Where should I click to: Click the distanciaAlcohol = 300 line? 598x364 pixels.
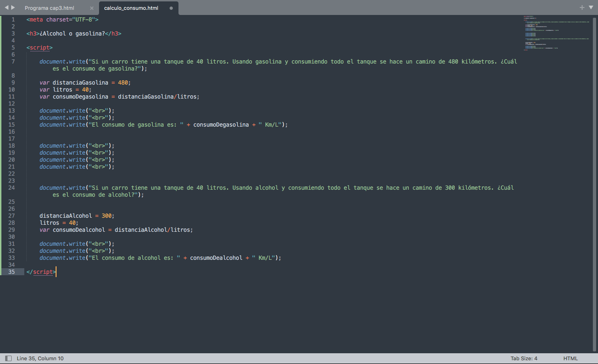pos(77,216)
